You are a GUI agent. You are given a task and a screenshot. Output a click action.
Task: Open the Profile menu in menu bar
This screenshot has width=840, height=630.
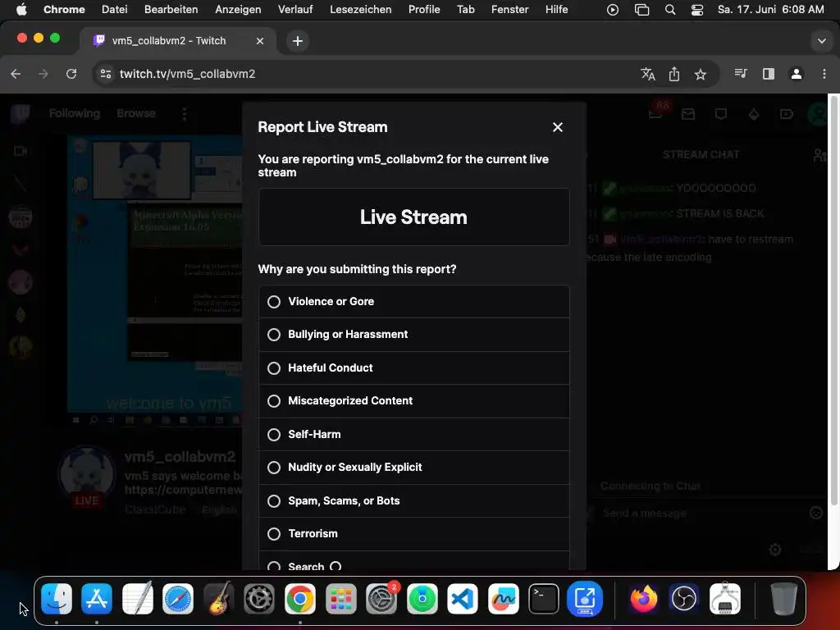(x=424, y=10)
